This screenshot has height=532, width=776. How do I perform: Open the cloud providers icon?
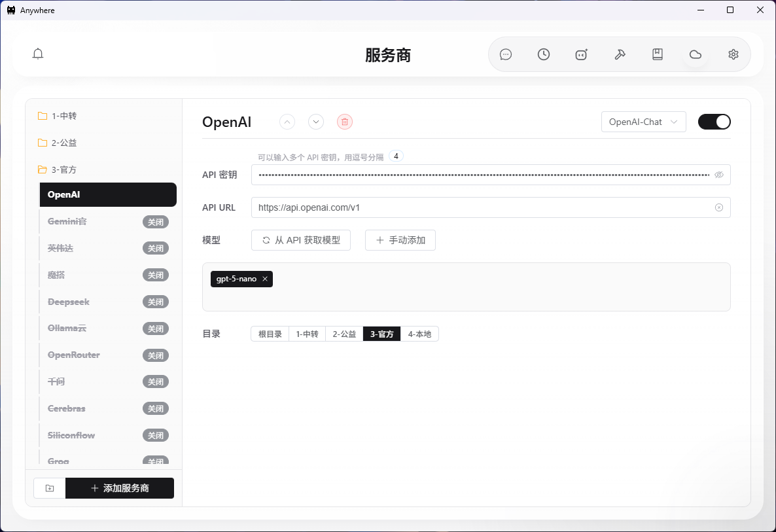click(696, 54)
